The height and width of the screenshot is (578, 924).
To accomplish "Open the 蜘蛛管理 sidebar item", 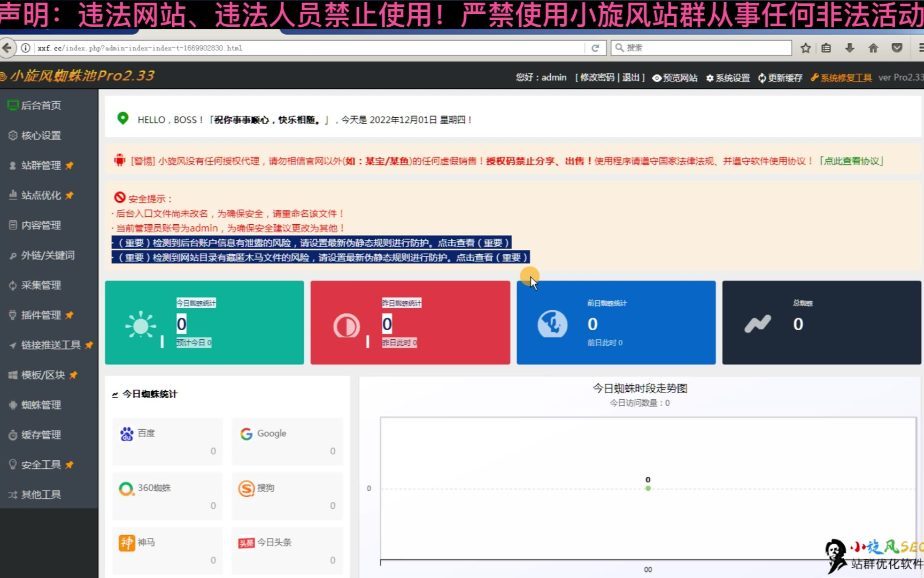I will [x=41, y=405].
